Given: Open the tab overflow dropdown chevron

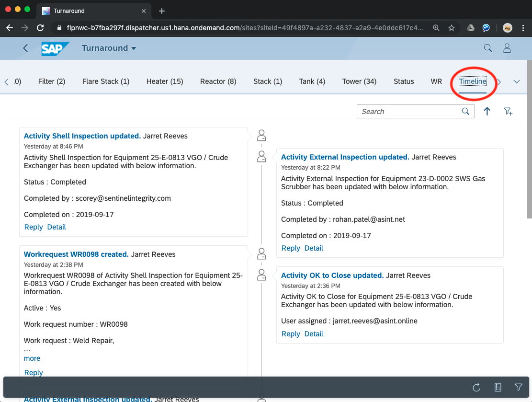Looking at the screenshot, I should 516,81.
